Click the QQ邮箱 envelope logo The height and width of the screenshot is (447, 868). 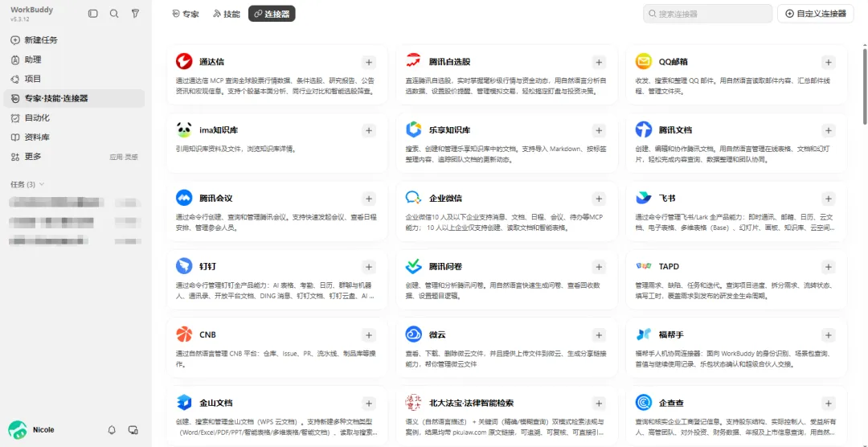click(644, 61)
